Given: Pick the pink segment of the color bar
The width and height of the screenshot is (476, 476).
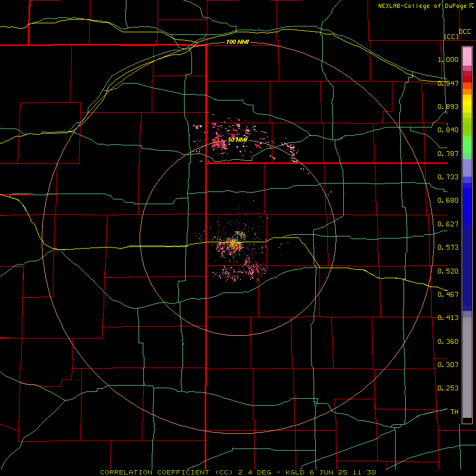Looking at the screenshot, I should click(x=467, y=56).
